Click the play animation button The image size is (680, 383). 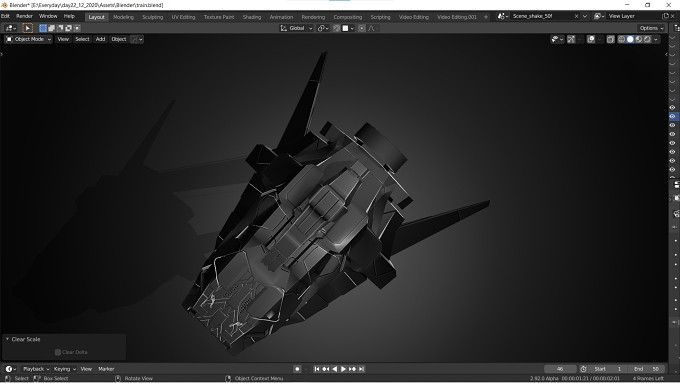(x=343, y=369)
